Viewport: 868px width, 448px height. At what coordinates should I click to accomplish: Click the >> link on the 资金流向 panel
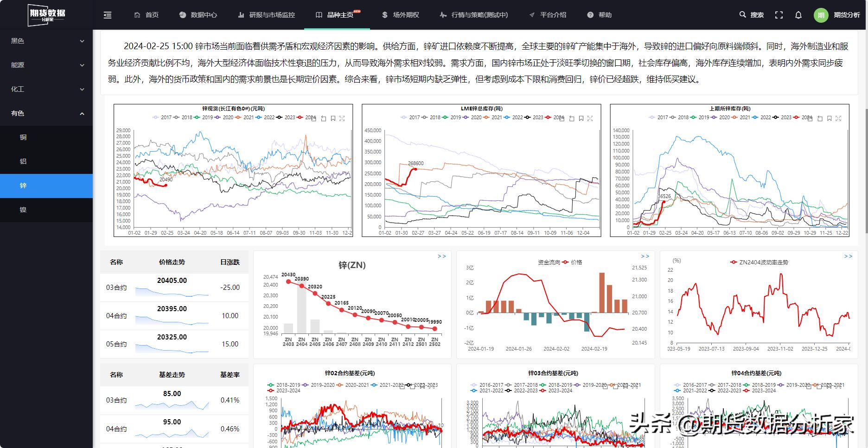(644, 256)
